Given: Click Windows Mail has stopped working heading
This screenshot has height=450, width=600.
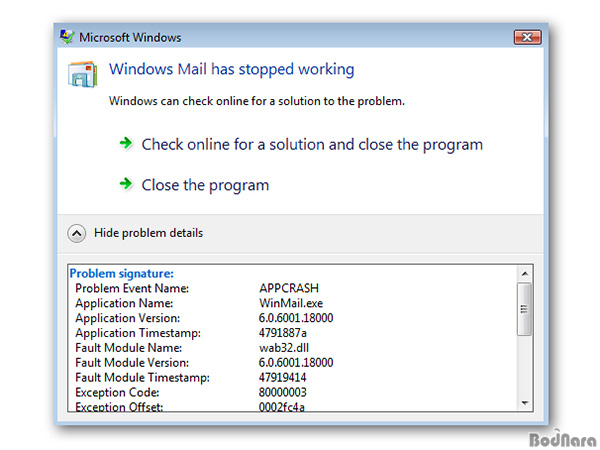Looking at the screenshot, I should click(232, 70).
